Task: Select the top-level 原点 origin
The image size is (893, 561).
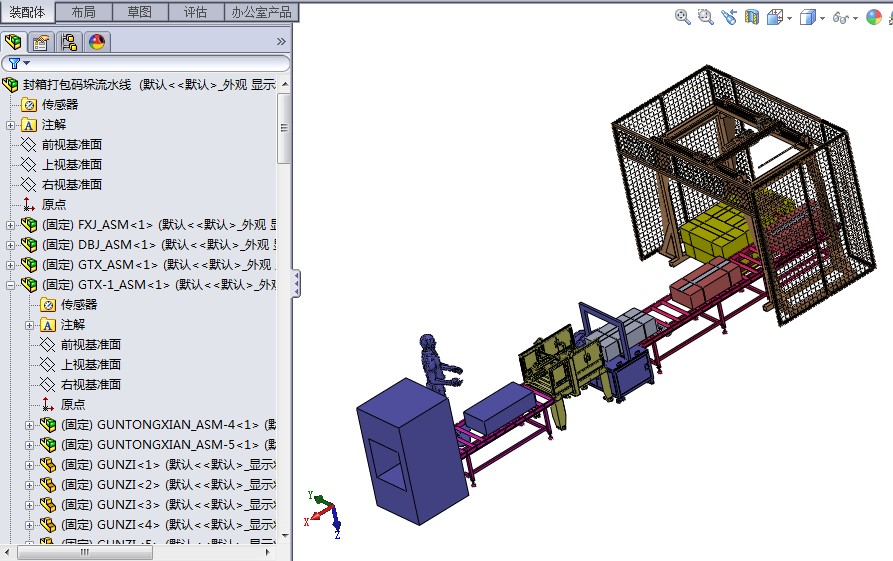Action: click(54, 204)
